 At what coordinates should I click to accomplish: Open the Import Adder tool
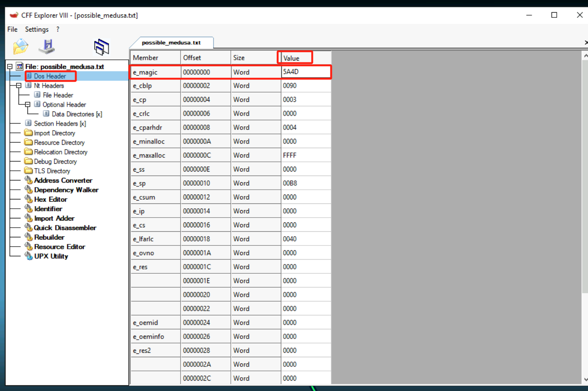tap(54, 218)
